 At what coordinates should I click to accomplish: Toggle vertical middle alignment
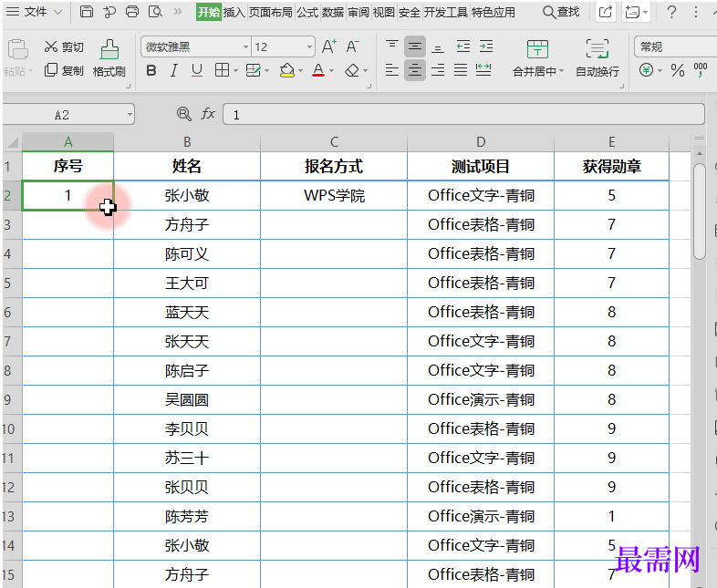415,46
